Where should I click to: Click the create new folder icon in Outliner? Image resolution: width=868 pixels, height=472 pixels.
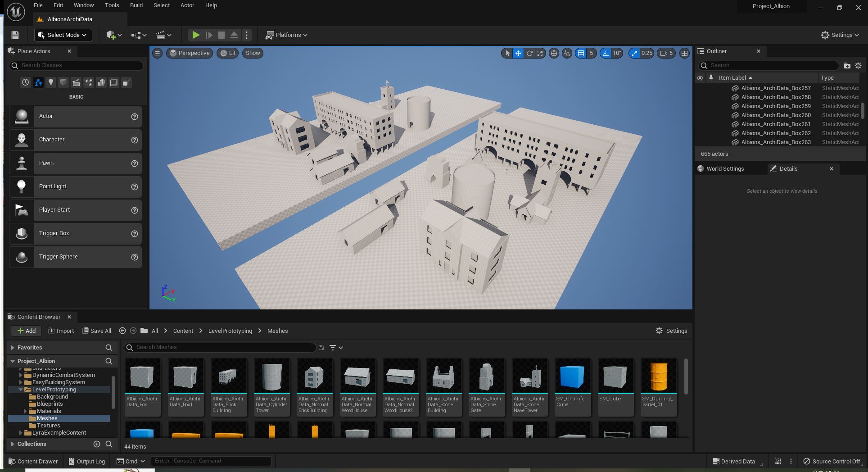[847, 66]
